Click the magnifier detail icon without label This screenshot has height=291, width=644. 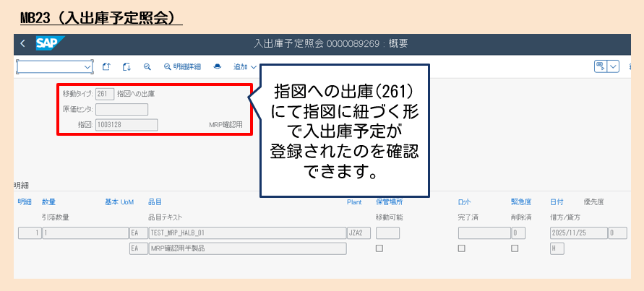[147, 67]
